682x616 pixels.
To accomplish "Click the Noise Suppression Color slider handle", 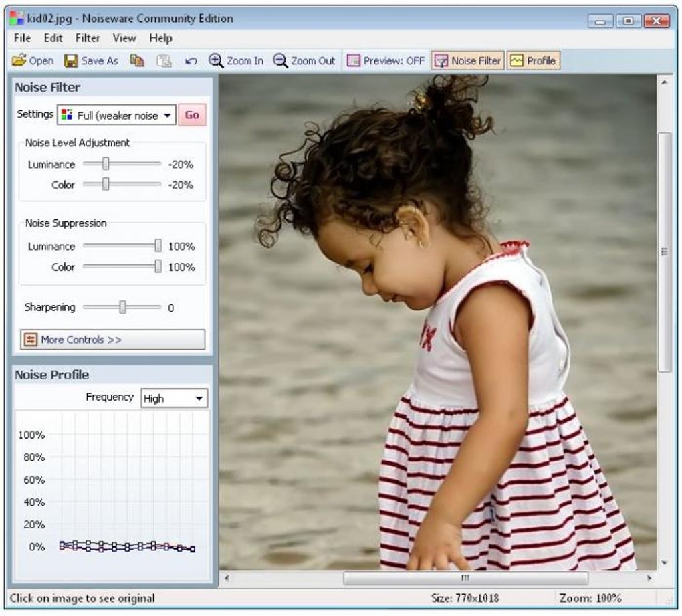I will point(158,266).
